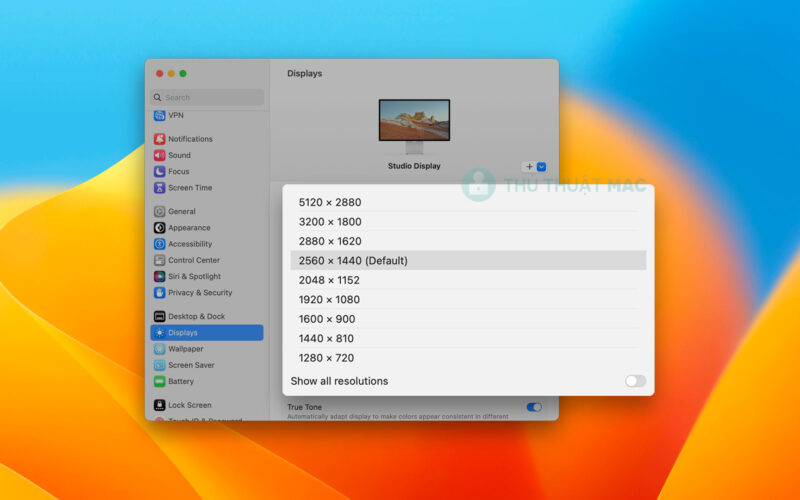Open Siri & Spotlight icon
Screen dimensions: 800x500
[160, 276]
